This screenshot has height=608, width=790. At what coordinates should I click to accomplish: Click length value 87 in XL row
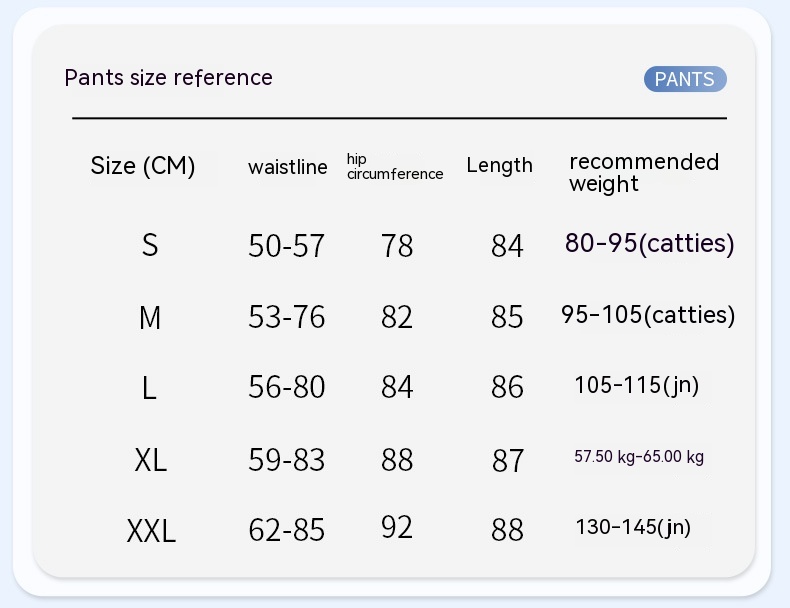tap(508, 460)
